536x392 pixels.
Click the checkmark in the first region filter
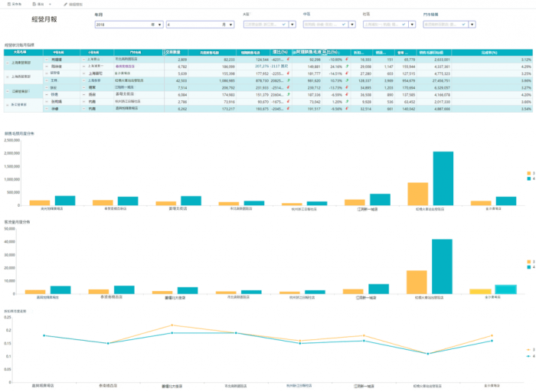click(284, 24)
